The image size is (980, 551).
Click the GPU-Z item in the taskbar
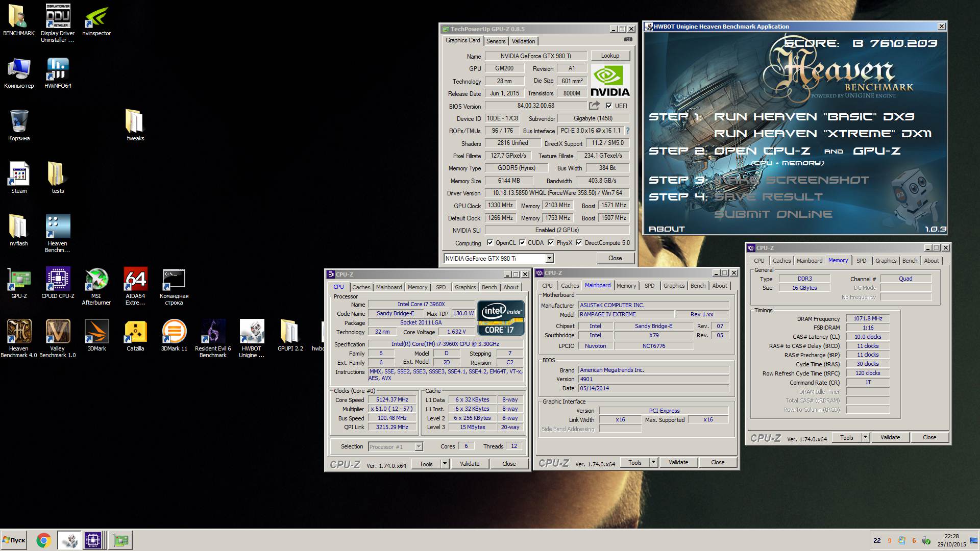pyautogui.click(x=121, y=540)
